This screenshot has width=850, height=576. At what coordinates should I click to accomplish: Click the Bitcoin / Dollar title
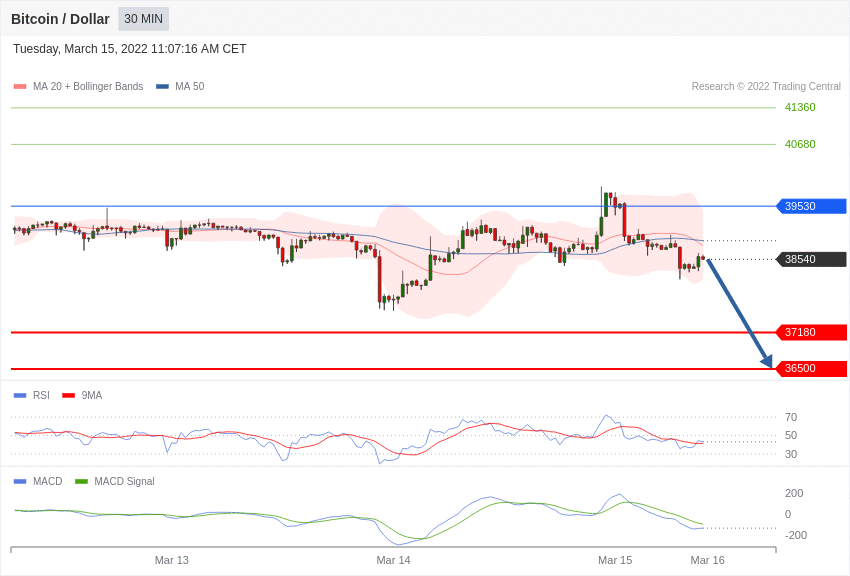60,19
